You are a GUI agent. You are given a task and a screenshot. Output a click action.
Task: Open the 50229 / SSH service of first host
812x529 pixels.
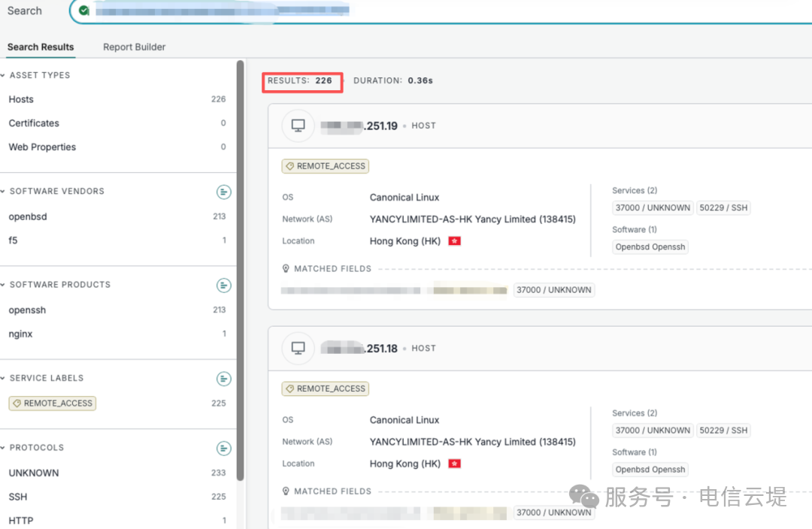[x=723, y=208]
